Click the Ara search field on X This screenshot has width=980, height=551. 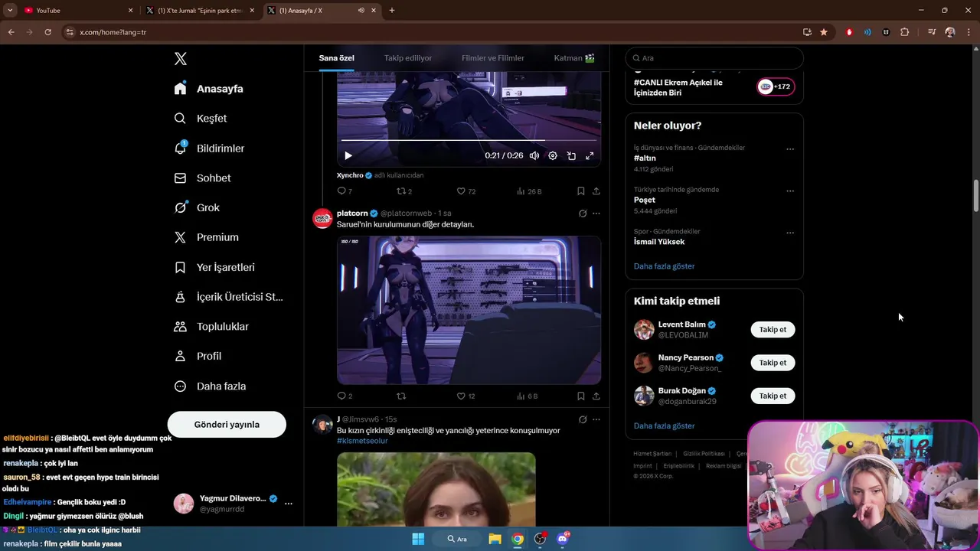click(x=714, y=58)
